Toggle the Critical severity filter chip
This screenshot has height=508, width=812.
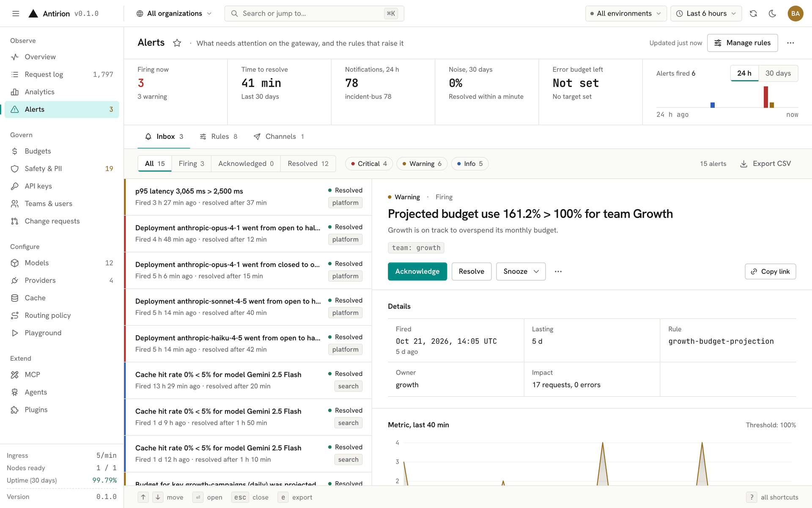point(369,164)
